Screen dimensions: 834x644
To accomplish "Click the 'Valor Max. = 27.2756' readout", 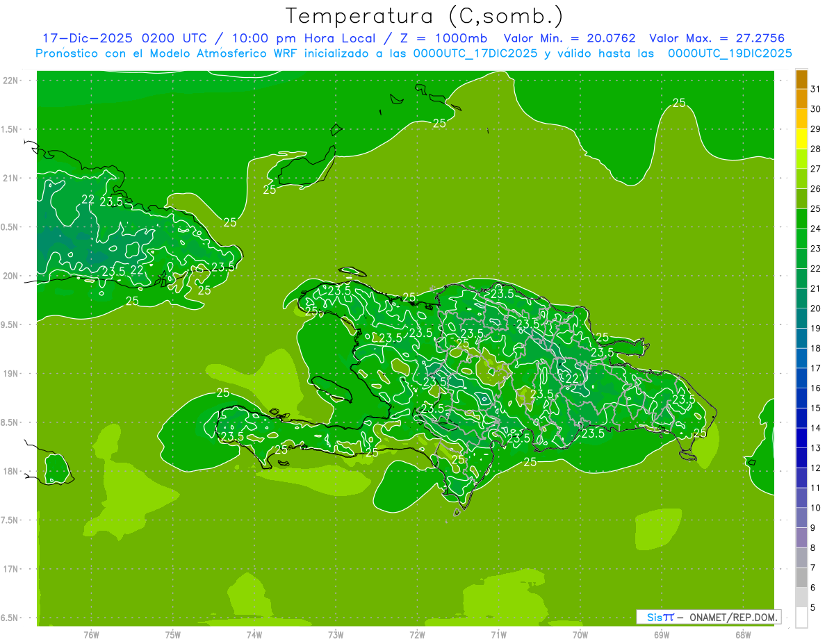I will [x=717, y=38].
